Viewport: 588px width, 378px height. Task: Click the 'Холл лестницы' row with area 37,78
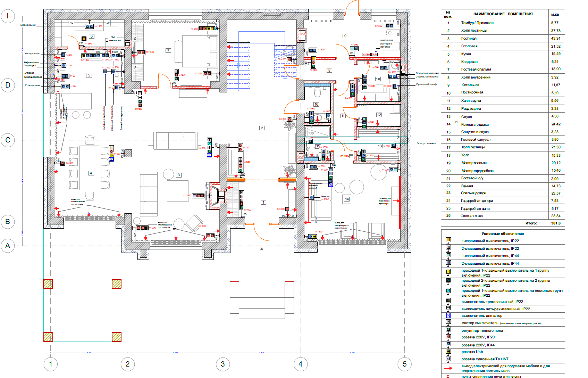point(503,31)
